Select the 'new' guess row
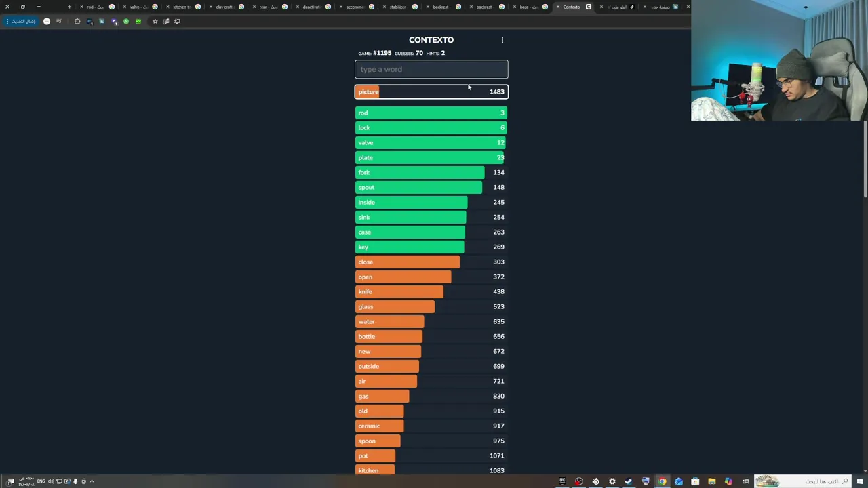The image size is (868, 488). tap(431, 351)
